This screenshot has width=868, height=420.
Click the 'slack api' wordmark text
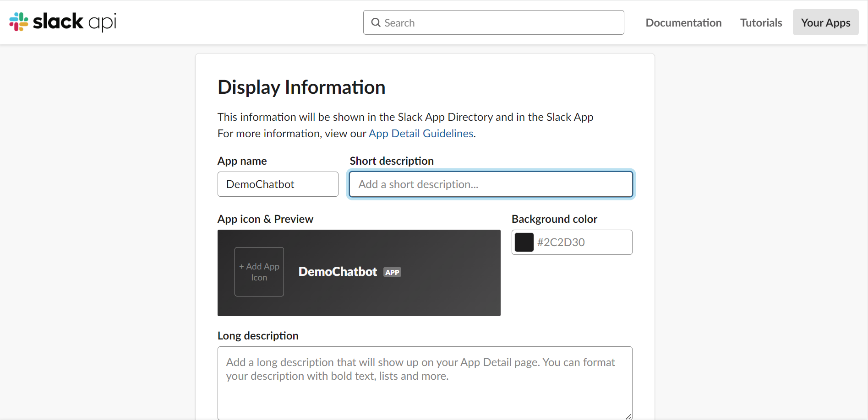point(74,22)
